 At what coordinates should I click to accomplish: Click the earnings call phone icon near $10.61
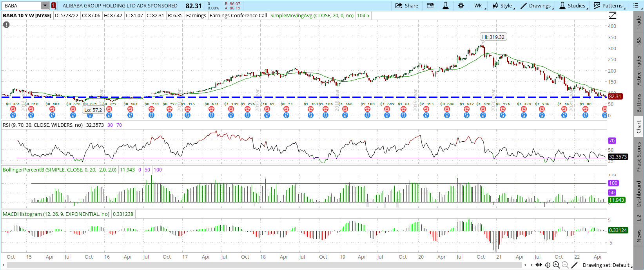[x=267, y=109]
